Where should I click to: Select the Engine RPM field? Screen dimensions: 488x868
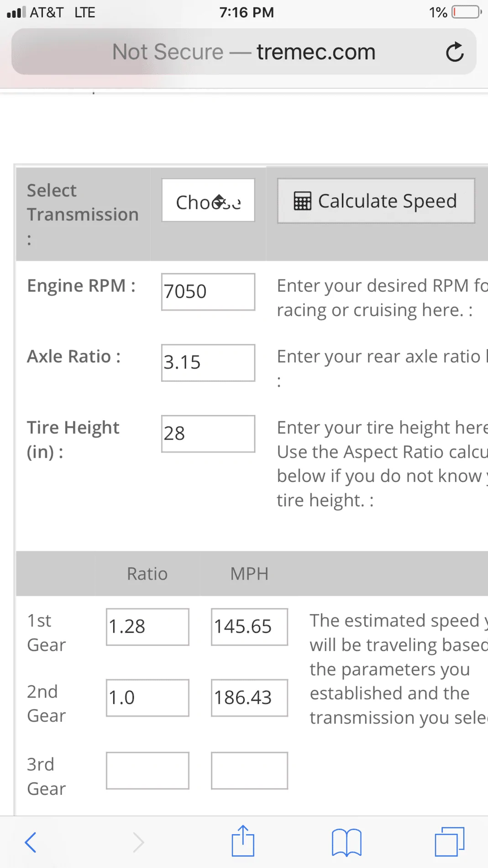208,292
